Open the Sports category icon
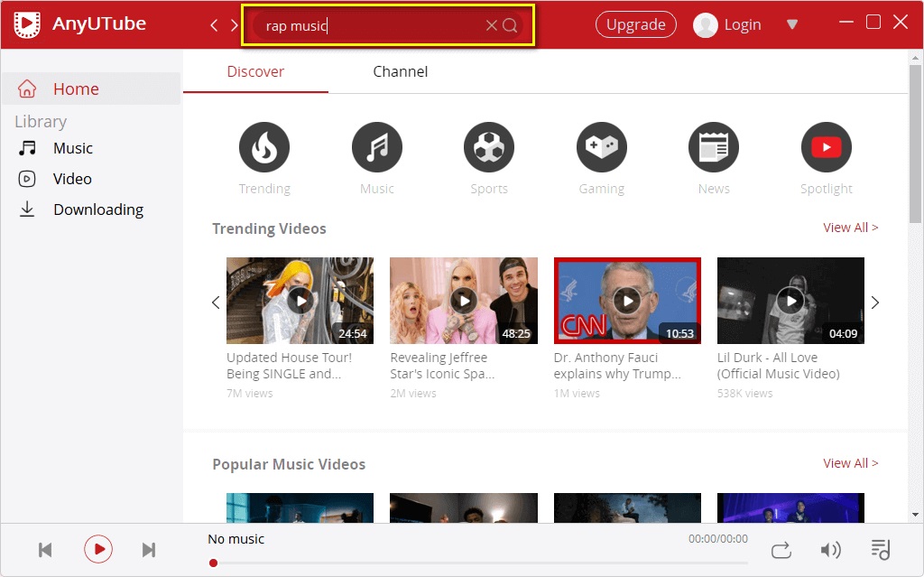Screen dimensions: 924x577 [x=489, y=147]
